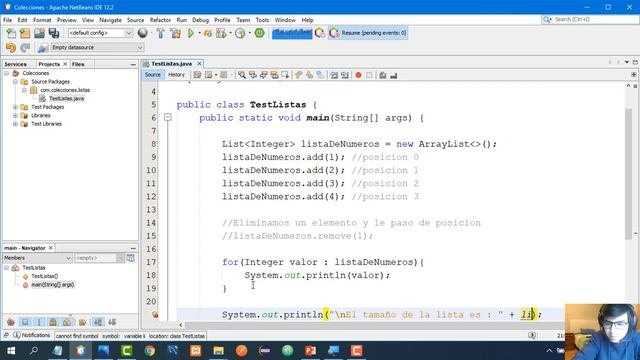Collapse the Source Packages node
The height and width of the screenshot is (360, 640).
tap(15, 82)
